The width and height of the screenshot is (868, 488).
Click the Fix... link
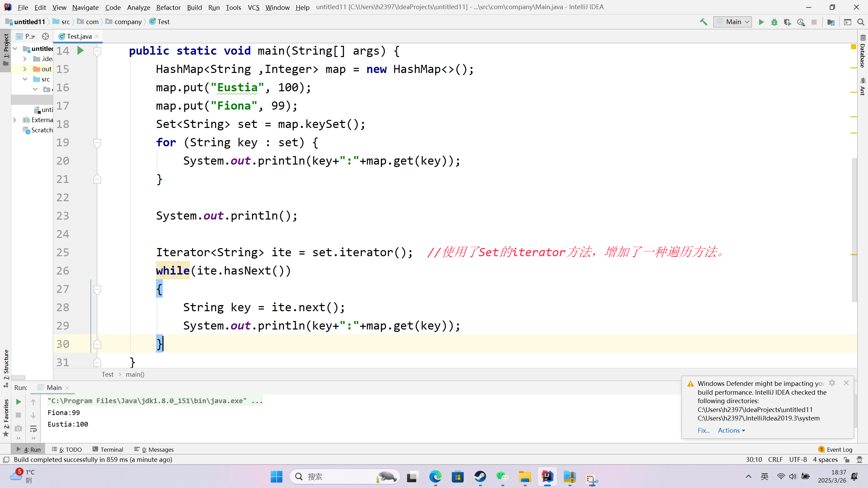(703, 430)
